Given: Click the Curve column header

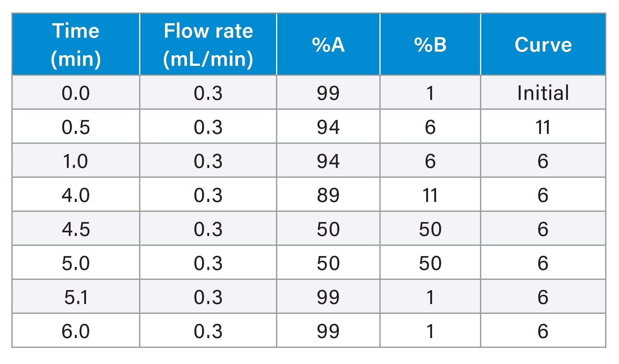Looking at the screenshot, I should click(x=543, y=45).
